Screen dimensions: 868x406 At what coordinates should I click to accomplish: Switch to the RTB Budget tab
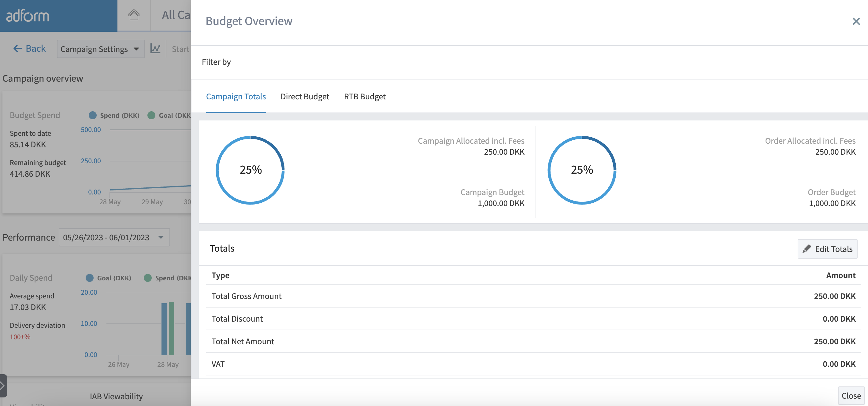click(x=365, y=96)
